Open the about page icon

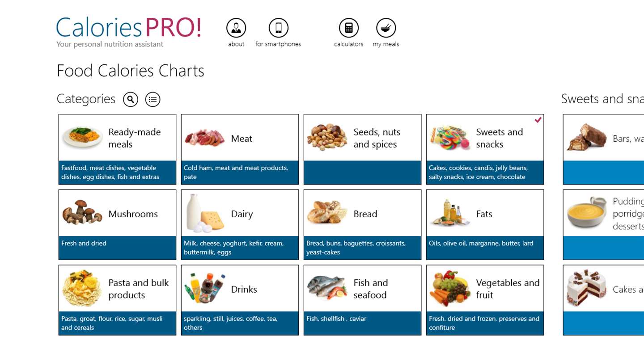click(236, 28)
